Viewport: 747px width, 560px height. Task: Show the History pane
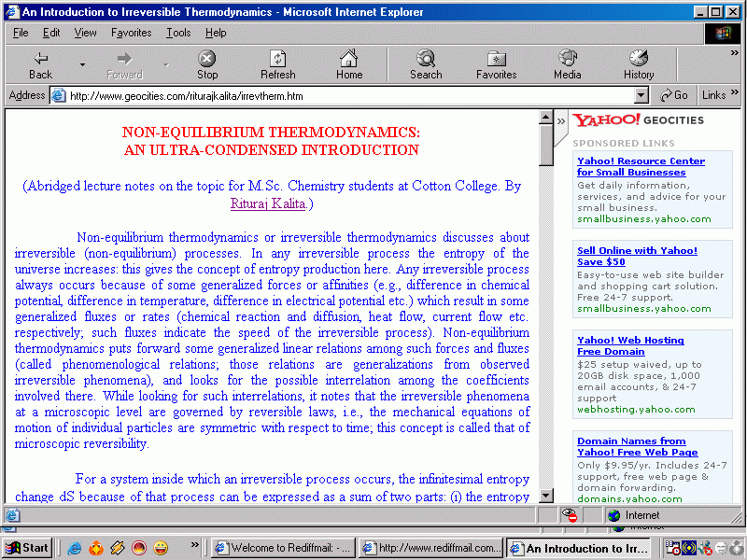[639, 64]
